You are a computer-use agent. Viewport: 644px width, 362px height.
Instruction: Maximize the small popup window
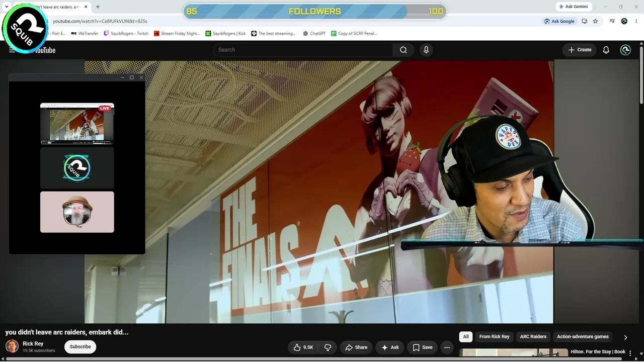(x=132, y=77)
